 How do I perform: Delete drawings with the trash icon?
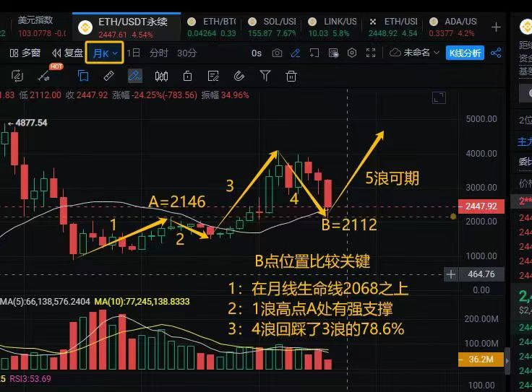point(291,77)
